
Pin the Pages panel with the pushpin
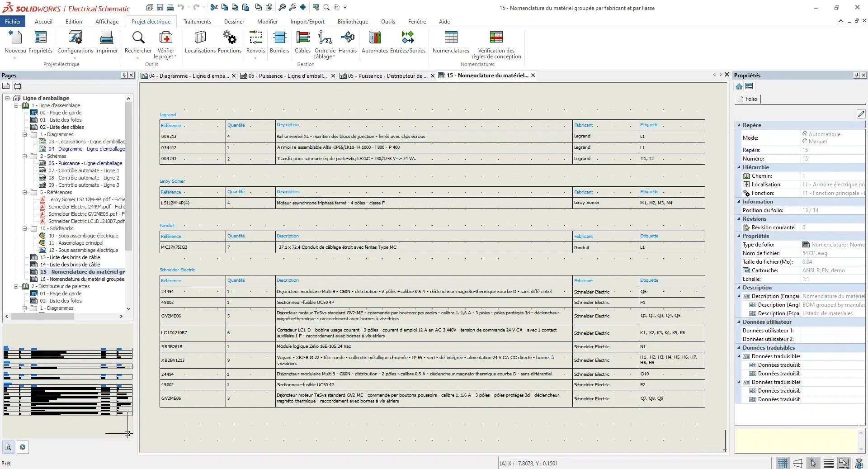124,75
